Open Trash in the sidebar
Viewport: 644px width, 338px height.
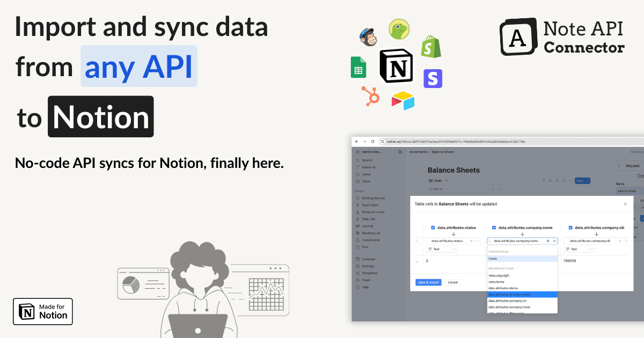pyautogui.click(x=365, y=280)
